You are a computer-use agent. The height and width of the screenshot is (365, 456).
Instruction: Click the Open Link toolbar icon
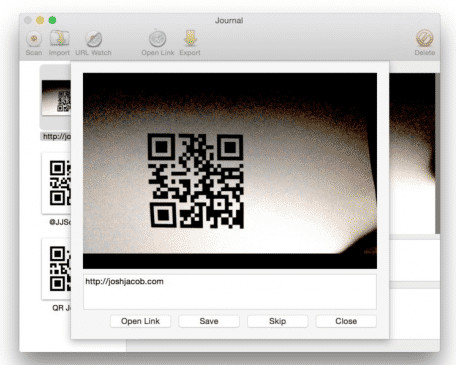pos(158,43)
